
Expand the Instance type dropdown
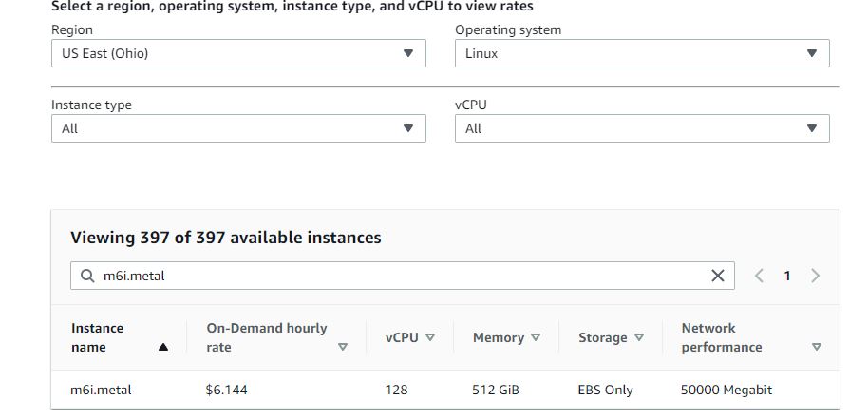pyautogui.click(x=238, y=128)
